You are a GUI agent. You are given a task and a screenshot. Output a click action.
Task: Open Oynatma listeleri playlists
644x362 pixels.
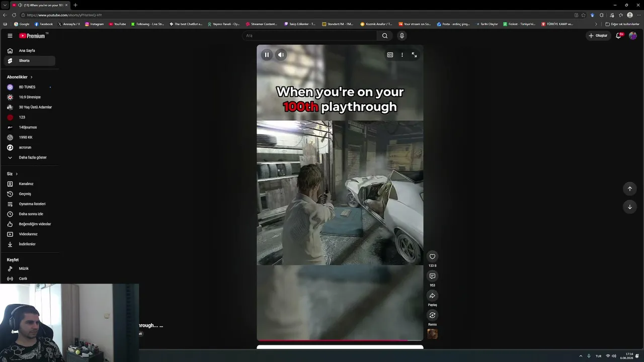tap(30, 204)
